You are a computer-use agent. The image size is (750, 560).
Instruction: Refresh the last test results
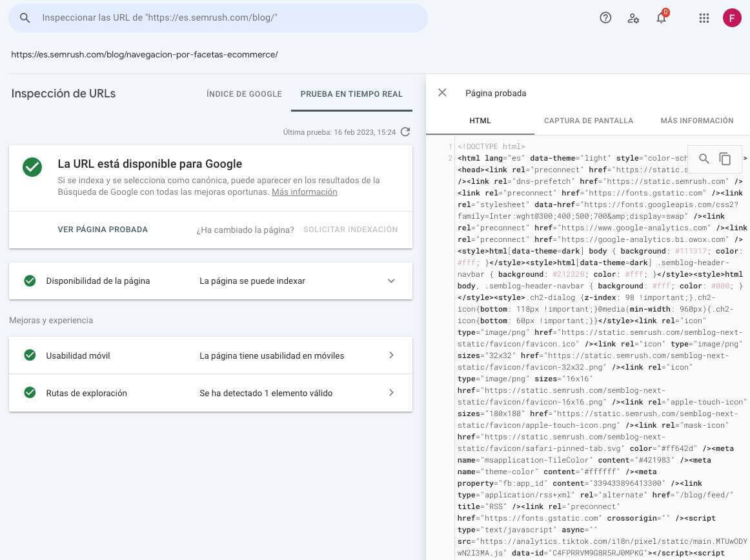(405, 132)
